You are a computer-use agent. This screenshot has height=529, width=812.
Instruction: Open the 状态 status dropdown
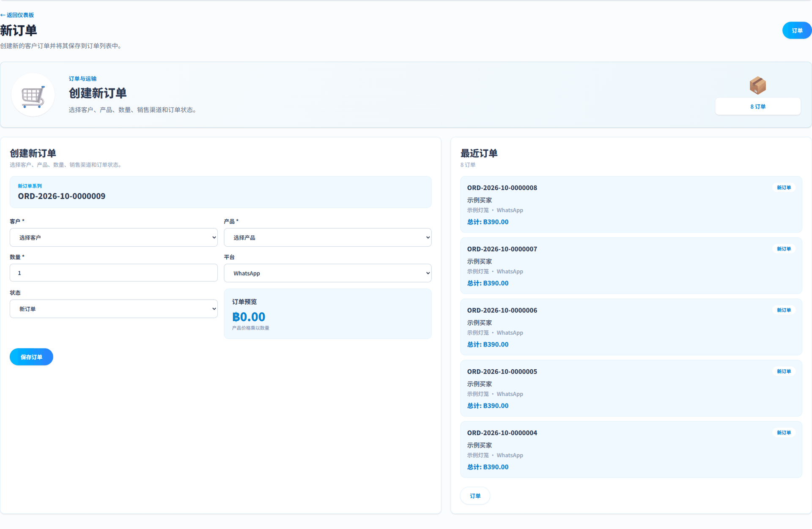(113, 309)
